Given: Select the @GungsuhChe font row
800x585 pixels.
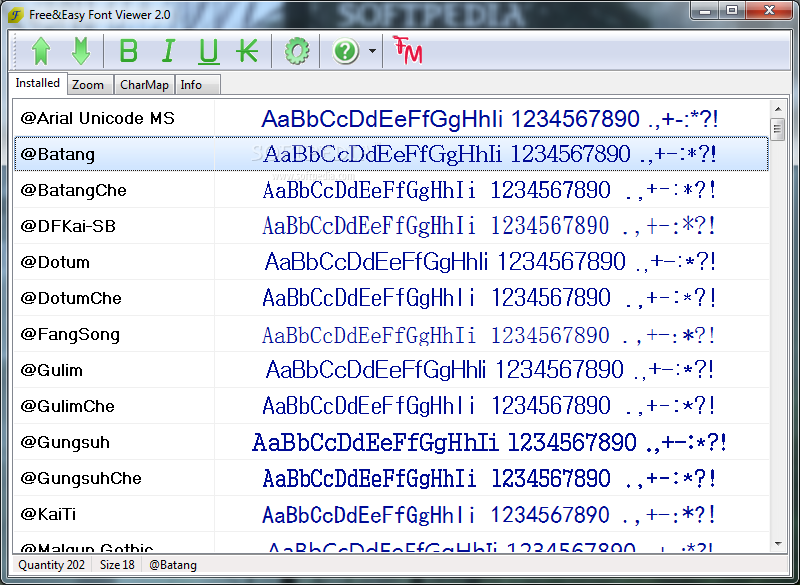Looking at the screenshot, I should coord(391,478).
